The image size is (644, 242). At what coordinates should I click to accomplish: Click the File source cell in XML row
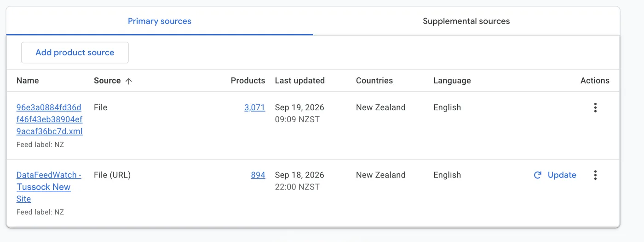(x=100, y=107)
